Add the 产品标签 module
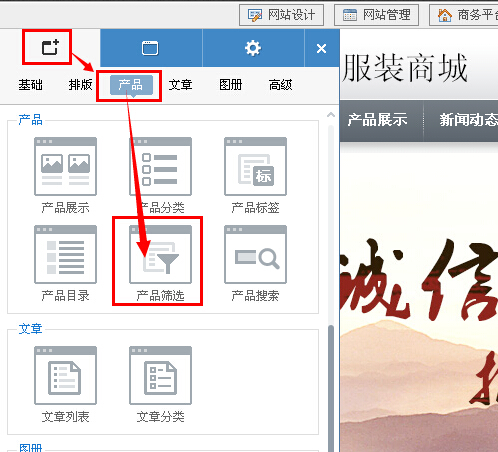Viewport: 498px width, 452px height. tap(255, 176)
